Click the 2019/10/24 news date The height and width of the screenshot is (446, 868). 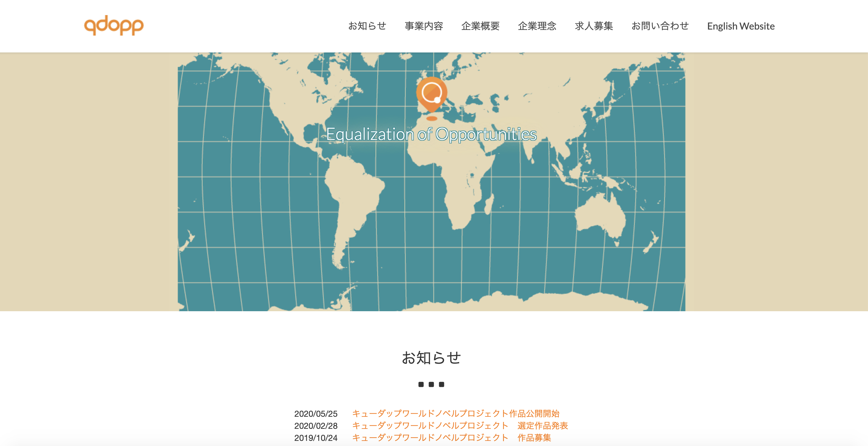click(x=316, y=438)
